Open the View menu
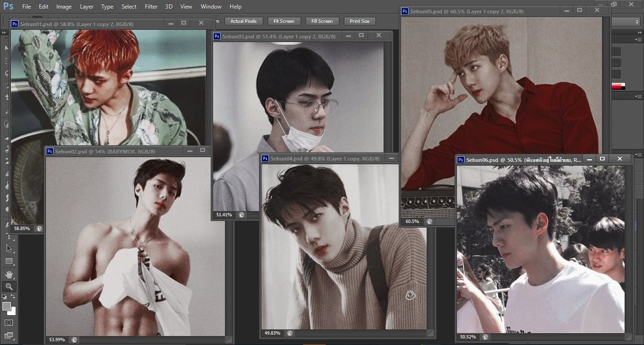Screen dimensions: 644x345 [x=186, y=7]
